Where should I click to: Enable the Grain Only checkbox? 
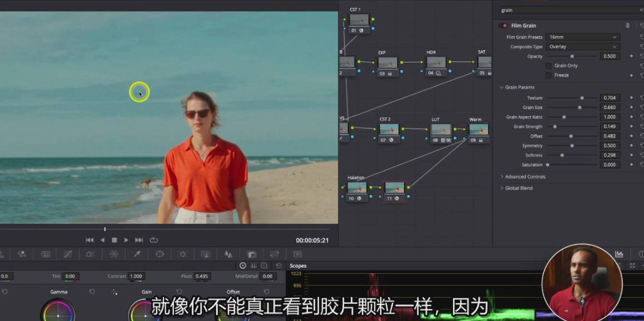(548, 65)
